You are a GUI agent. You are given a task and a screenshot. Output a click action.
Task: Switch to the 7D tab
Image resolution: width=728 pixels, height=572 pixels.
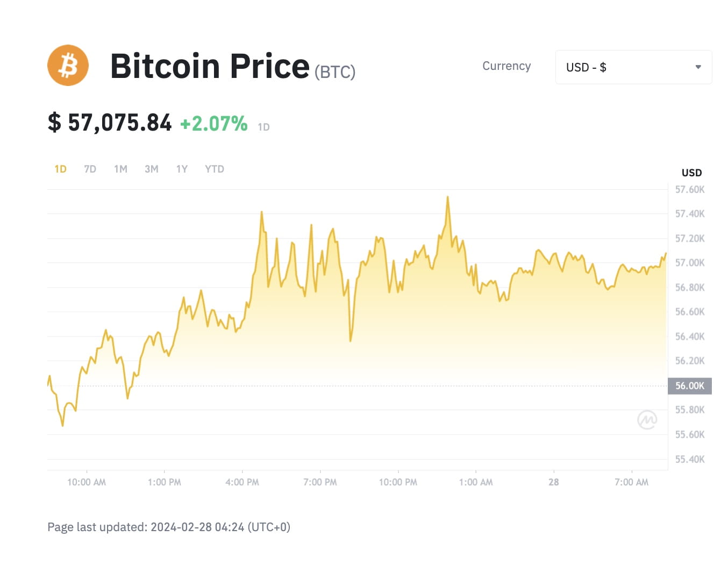click(x=90, y=168)
